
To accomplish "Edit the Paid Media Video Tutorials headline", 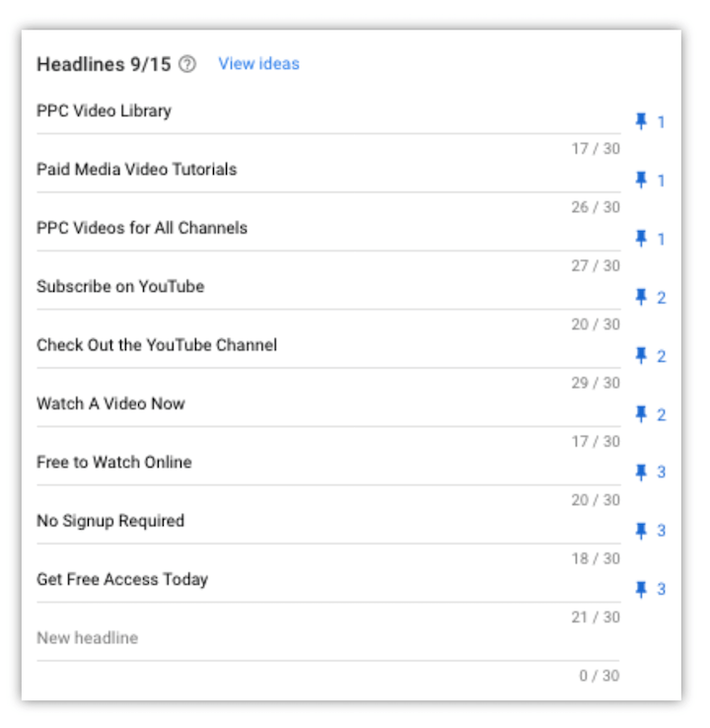I will pos(328,170).
